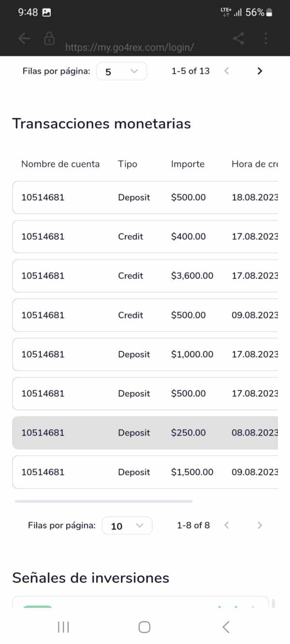Screen dimensions: 290x644
Task: Tap Android home button
Action: coord(145,627)
